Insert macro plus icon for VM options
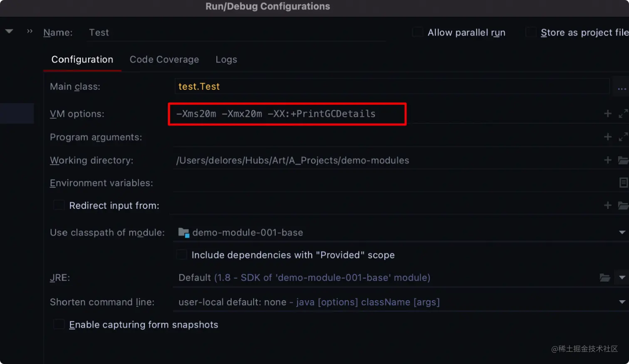629x364 pixels. click(608, 114)
